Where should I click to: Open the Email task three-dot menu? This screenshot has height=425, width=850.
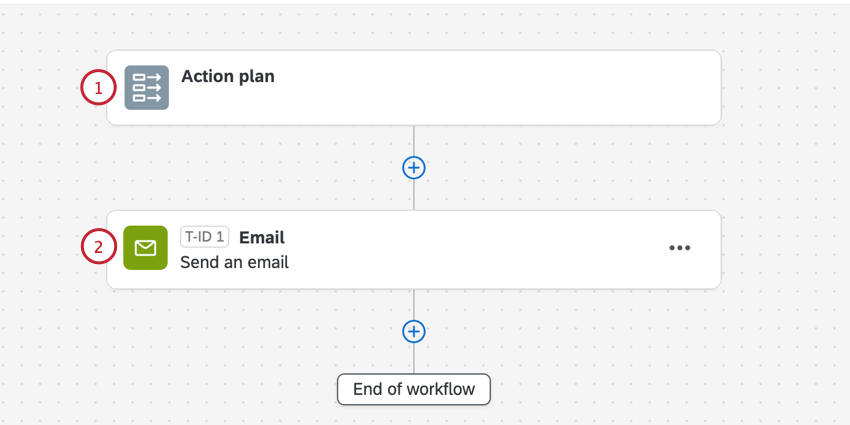pyautogui.click(x=679, y=248)
